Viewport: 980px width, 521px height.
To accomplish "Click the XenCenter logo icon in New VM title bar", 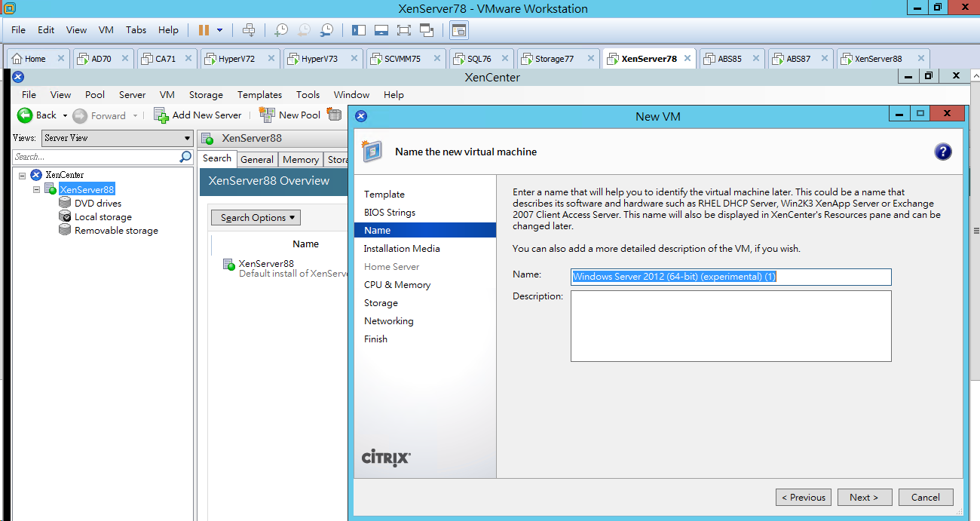I will pos(361,116).
